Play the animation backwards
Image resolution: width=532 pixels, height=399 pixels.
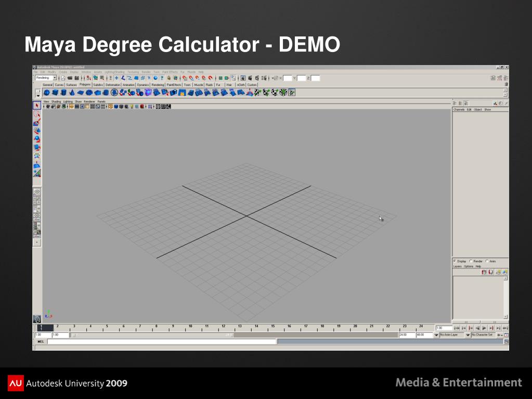(x=477, y=328)
